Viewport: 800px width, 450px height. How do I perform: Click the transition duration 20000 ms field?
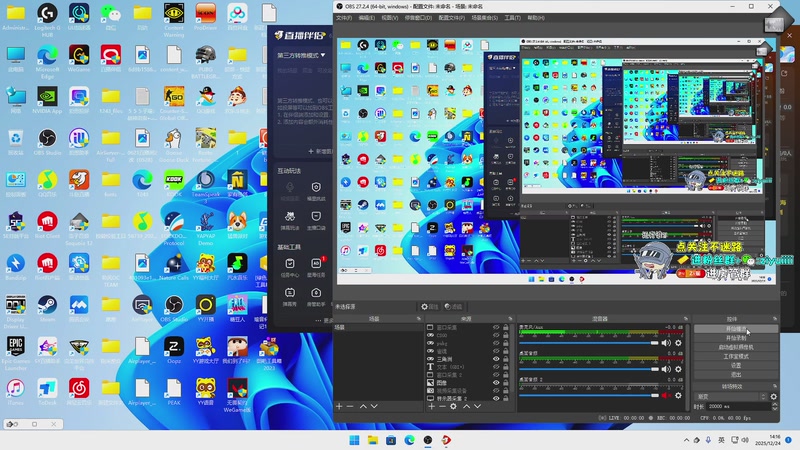pos(739,406)
